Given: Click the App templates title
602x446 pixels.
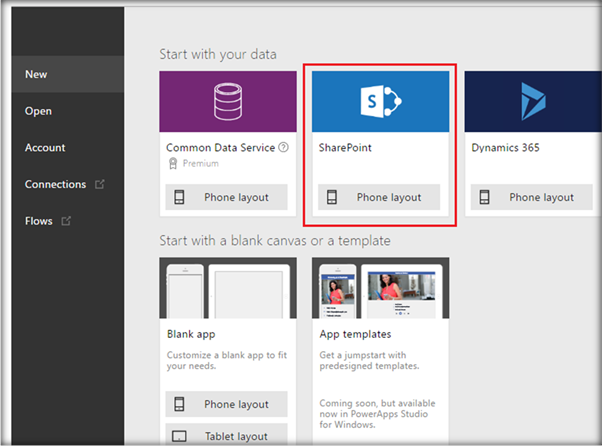Looking at the screenshot, I should pos(355,334).
